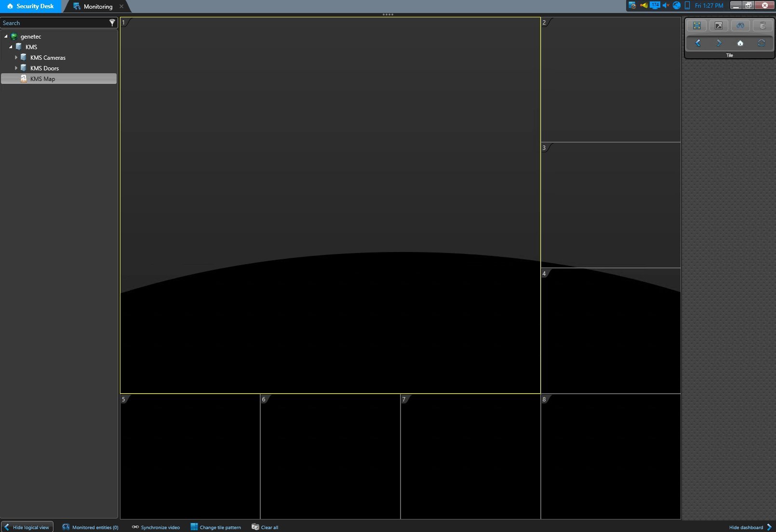Click the KMS Cameras area icon
The width and height of the screenshot is (776, 532).
click(23, 57)
